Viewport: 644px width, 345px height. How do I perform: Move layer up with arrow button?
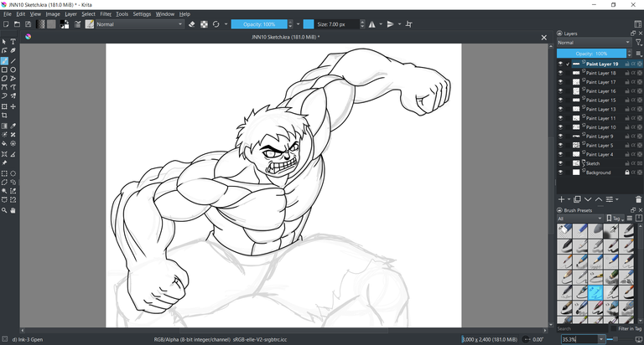pos(599,199)
